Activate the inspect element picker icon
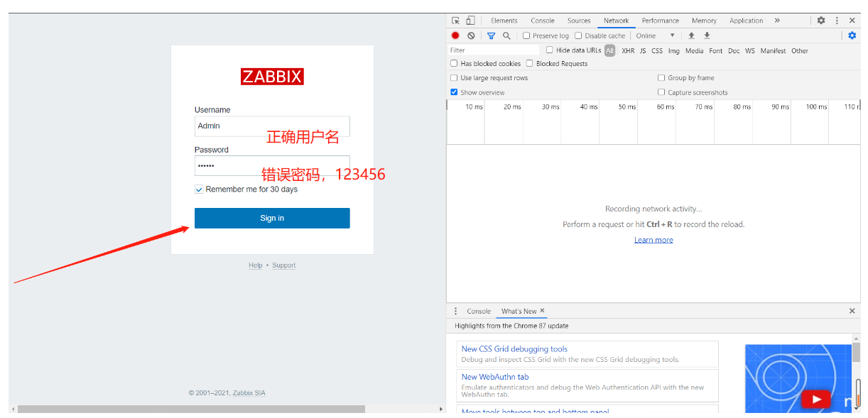 click(x=455, y=21)
